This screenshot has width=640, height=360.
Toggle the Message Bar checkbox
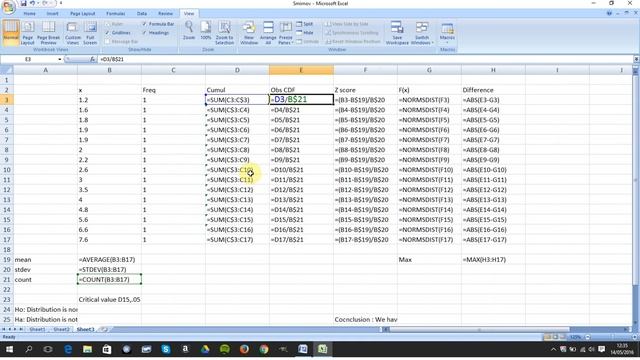pyautogui.click(x=107, y=41)
